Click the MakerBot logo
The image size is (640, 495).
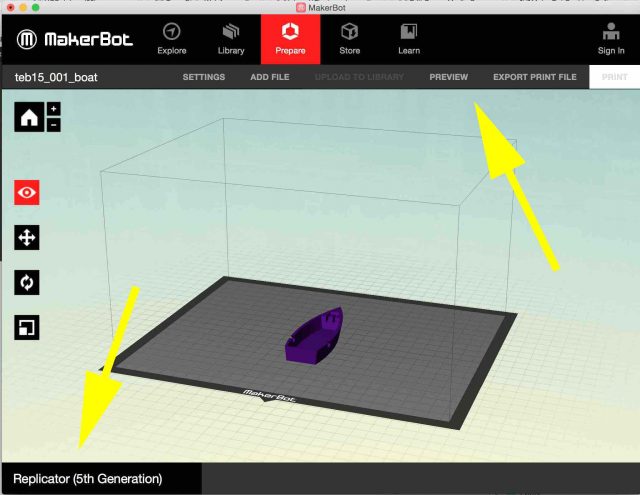(x=75, y=40)
